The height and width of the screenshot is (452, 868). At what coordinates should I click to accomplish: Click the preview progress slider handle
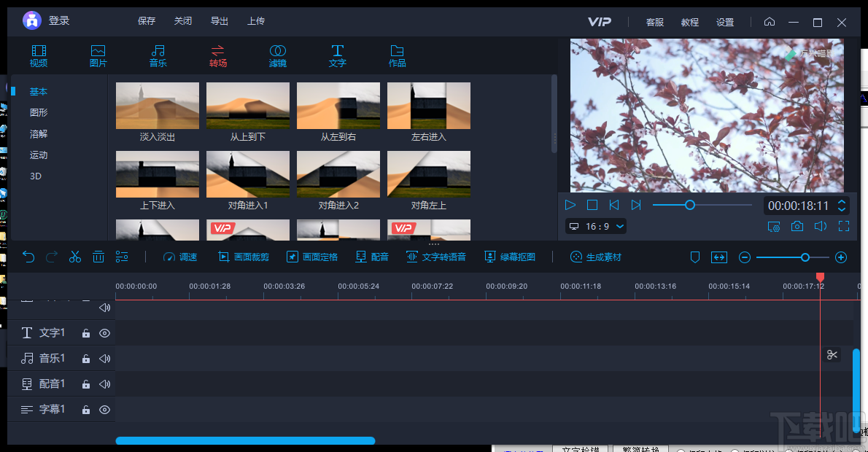point(690,206)
